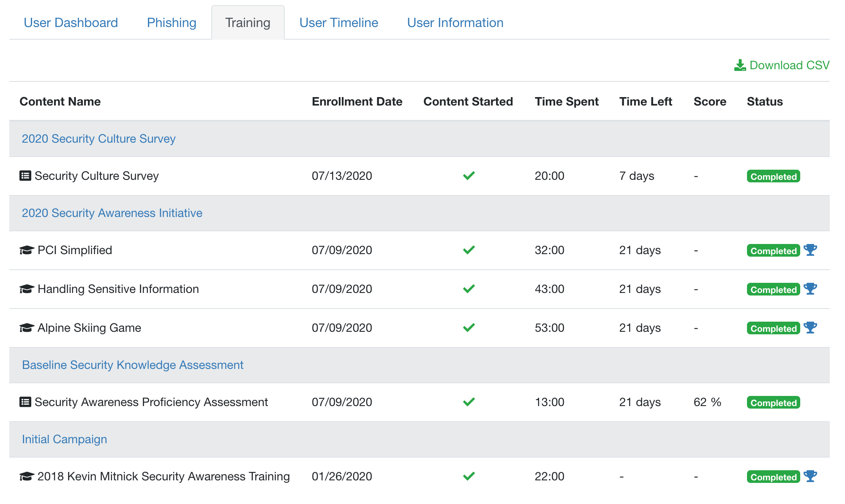Image resolution: width=845 pixels, height=504 pixels.
Task: Open the User Dashboard tab
Action: point(71,23)
